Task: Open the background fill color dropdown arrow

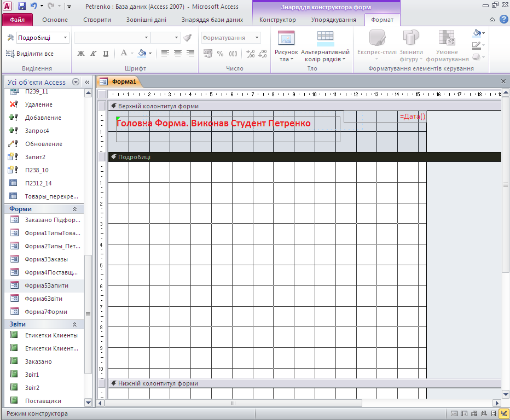Action: pos(150,54)
